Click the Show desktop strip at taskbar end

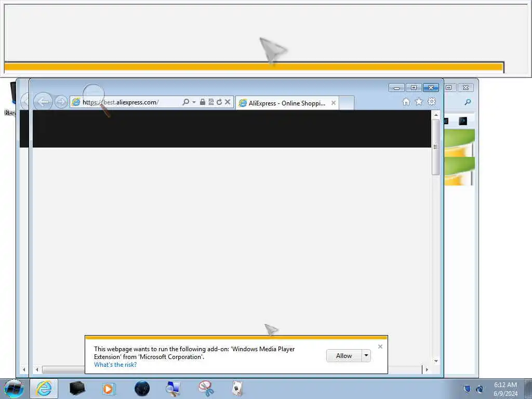pos(528,389)
